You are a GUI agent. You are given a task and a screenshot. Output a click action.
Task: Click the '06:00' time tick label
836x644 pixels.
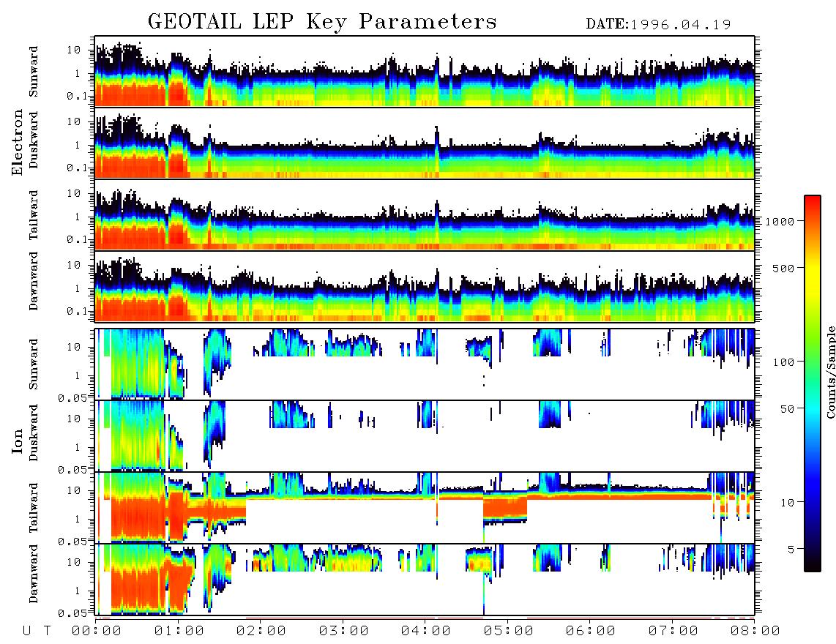pos(591,632)
